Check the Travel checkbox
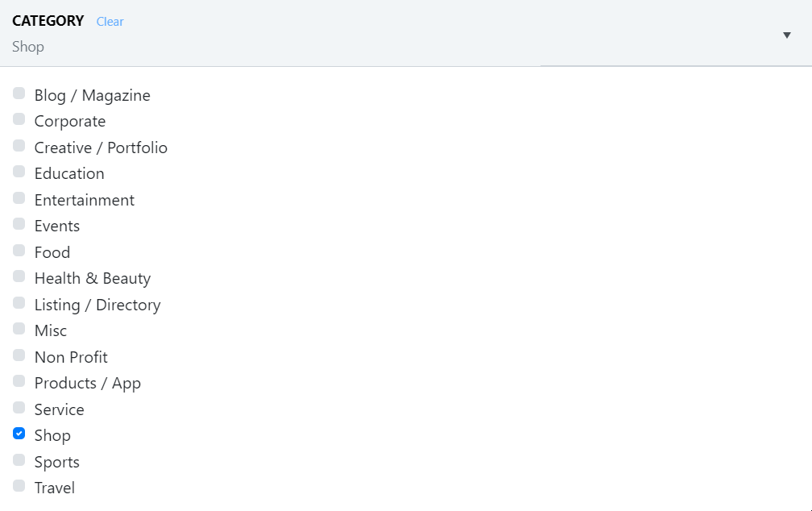Viewport: 812px width, 511px height. [19, 486]
